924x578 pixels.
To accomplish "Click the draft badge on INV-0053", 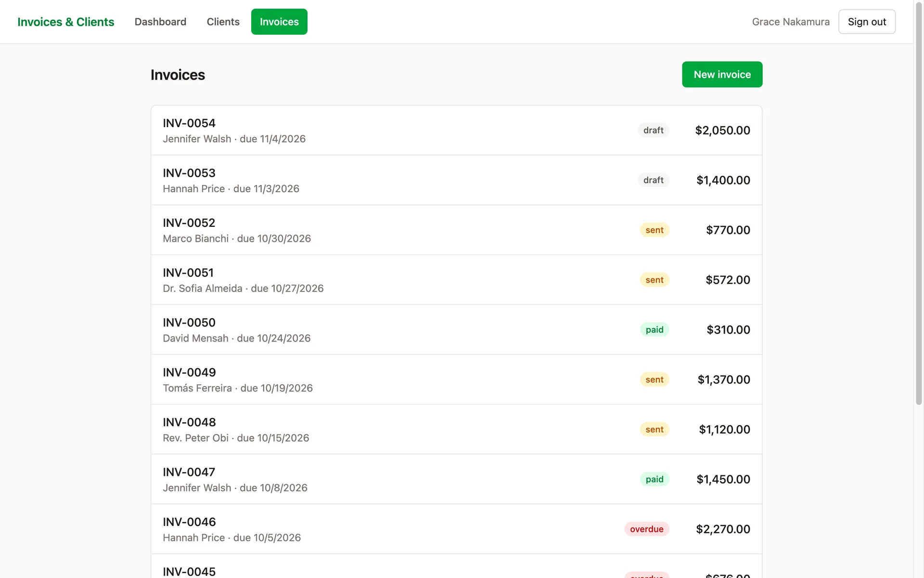I will [x=653, y=180].
